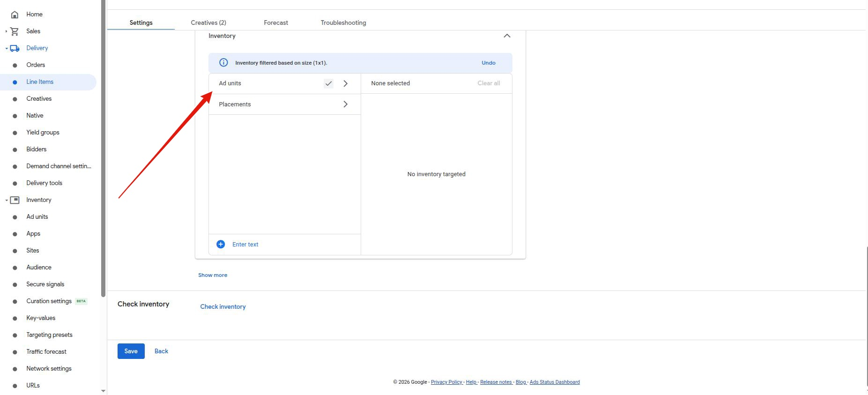Click the Delivery truck icon
868x395 pixels.
click(15, 48)
